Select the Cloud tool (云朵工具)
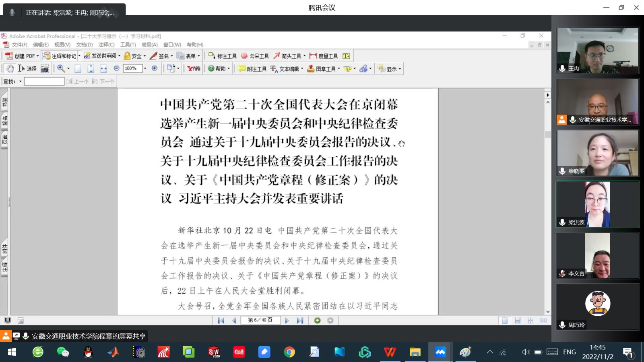This screenshot has height=362, width=644. pos(255,56)
